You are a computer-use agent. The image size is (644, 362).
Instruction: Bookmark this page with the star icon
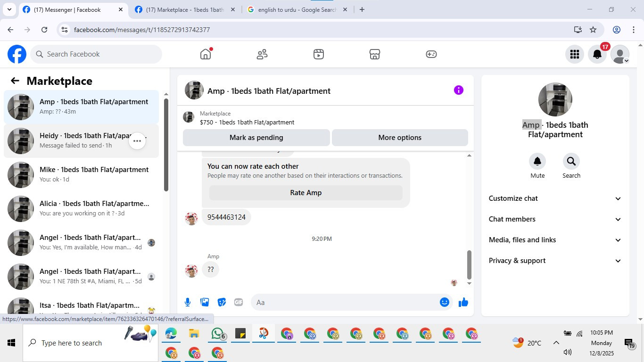click(593, 30)
